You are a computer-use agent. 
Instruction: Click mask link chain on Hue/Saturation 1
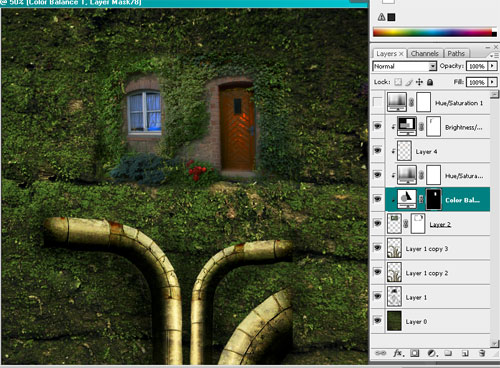pyautogui.click(x=411, y=102)
